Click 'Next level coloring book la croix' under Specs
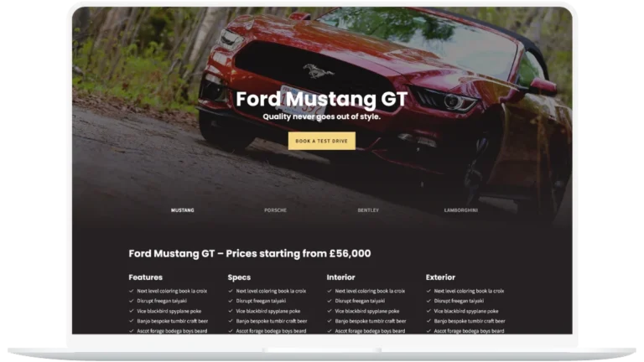This screenshot has height=362, width=644. pyautogui.click(x=271, y=291)
